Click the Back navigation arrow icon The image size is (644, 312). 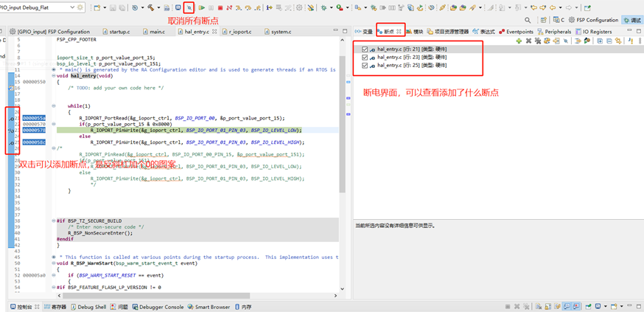click(553, 7)
